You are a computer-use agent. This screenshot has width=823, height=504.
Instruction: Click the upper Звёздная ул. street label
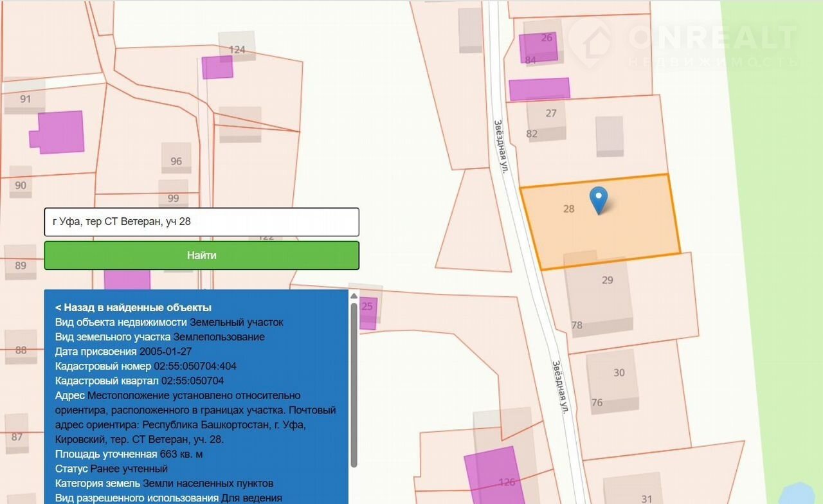[500, 146]
